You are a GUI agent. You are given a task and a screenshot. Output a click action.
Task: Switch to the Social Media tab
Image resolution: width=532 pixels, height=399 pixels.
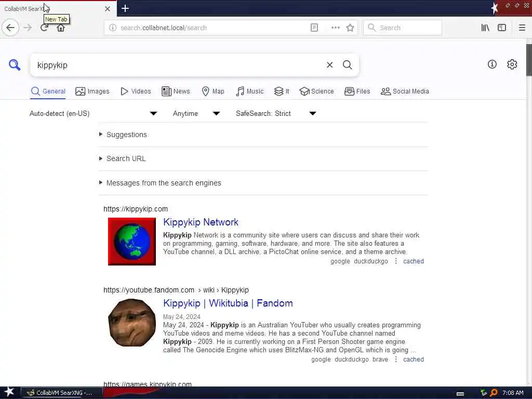click(405, 91)
